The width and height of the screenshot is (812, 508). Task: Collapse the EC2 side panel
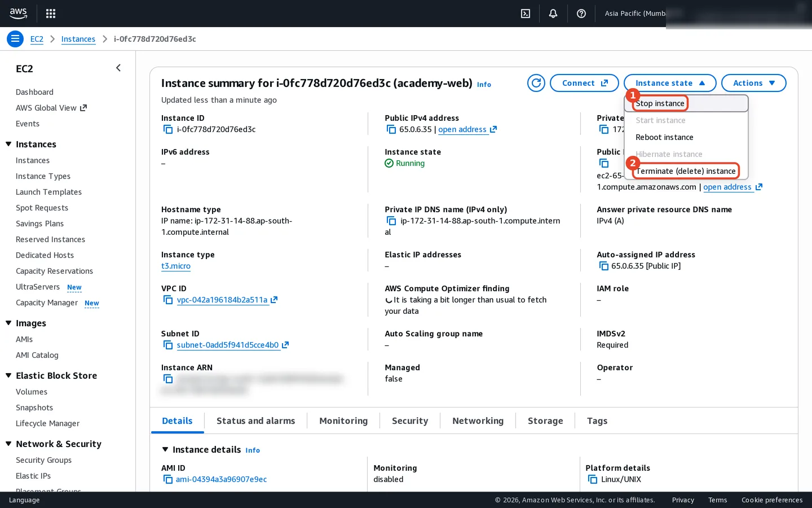[118, 68]
